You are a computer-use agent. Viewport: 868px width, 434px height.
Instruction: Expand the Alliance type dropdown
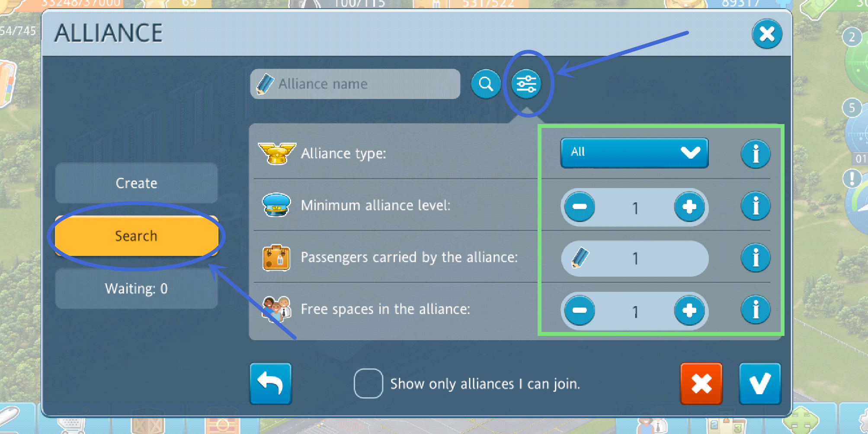pyautogui.click(x=634, y=153)
